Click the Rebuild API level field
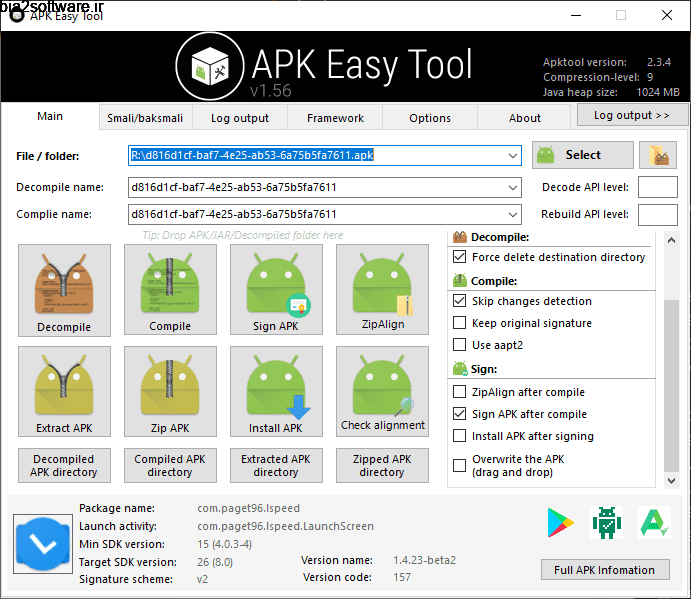 pos(658,215)
